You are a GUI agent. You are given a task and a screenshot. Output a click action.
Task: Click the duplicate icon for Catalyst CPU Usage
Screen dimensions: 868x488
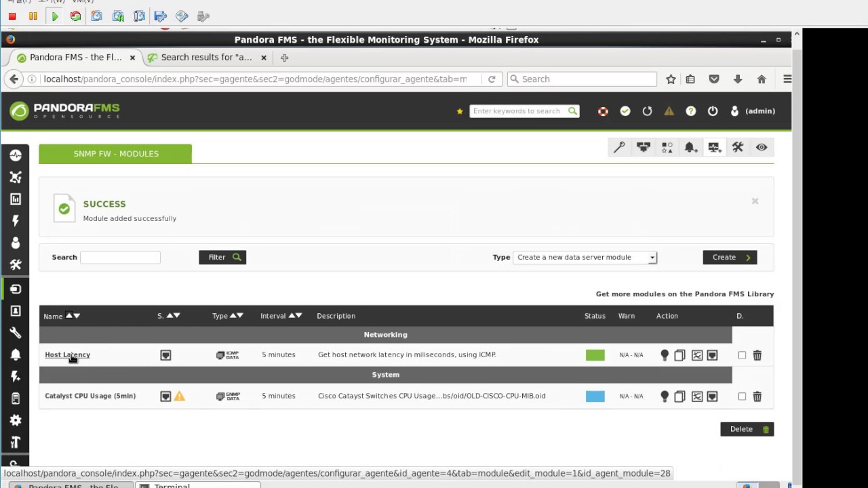tap(679, 396)
